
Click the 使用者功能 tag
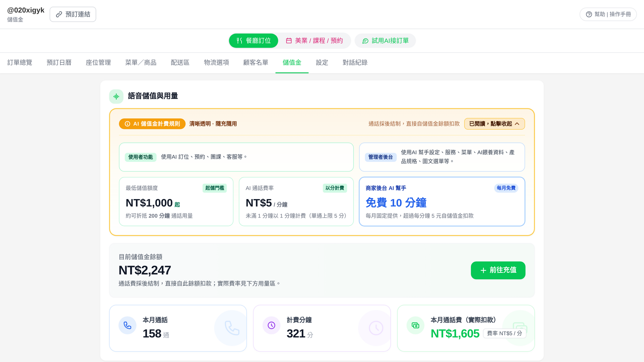[141, 157]
